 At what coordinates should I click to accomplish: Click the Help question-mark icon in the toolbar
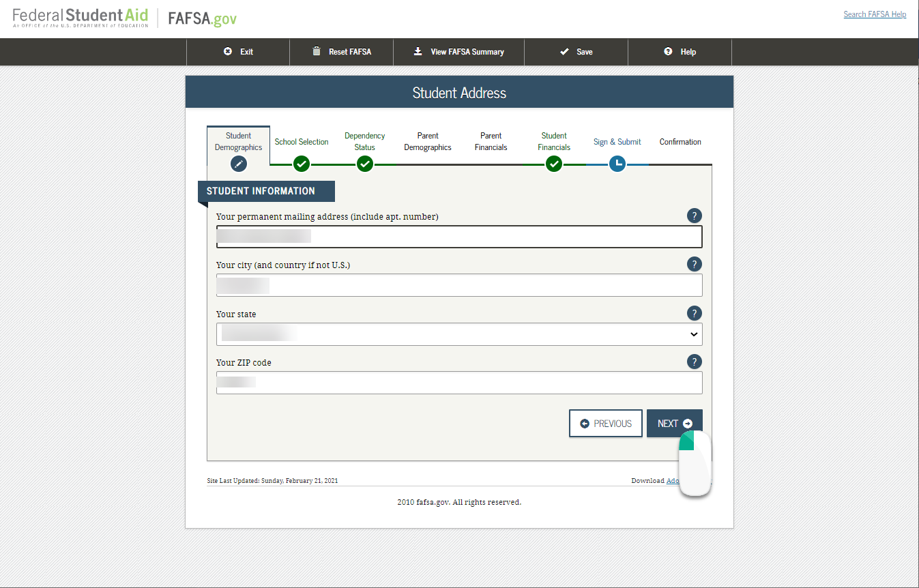pos(667,51)
